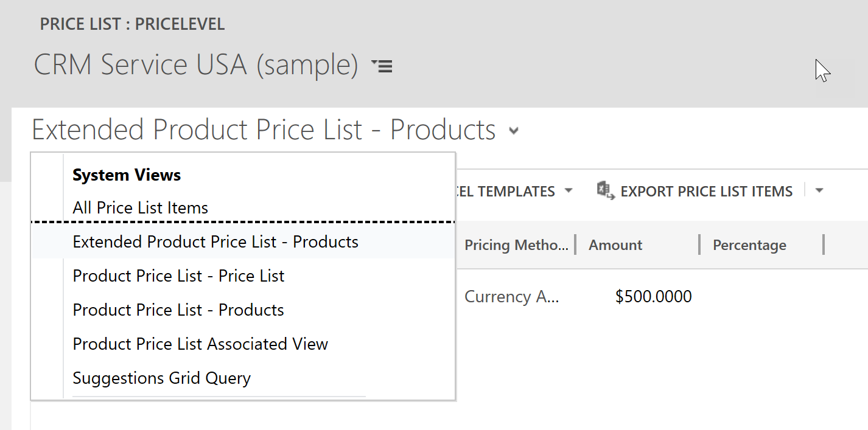The image size is (868, 430).
Task: Click the Currency A... pricing method cell
Action: tap(512, 296)
